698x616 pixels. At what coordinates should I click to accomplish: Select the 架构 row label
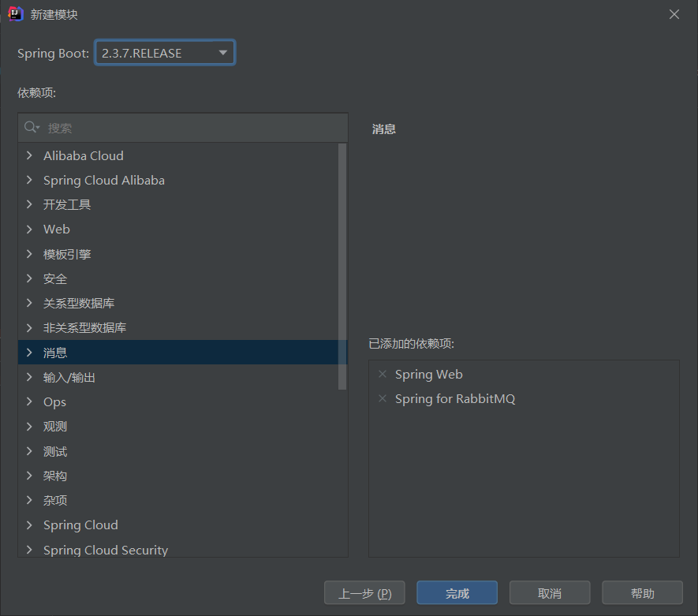pos(55,476)
